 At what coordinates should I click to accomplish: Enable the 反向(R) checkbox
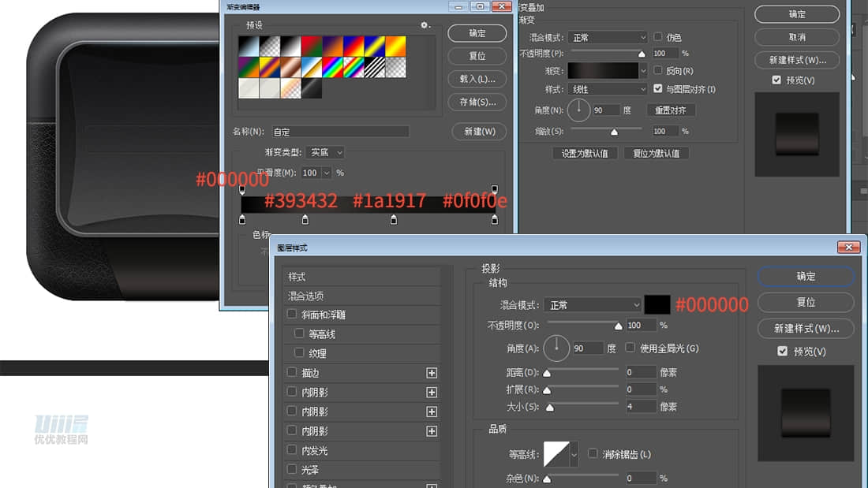[x=657, y=70]
